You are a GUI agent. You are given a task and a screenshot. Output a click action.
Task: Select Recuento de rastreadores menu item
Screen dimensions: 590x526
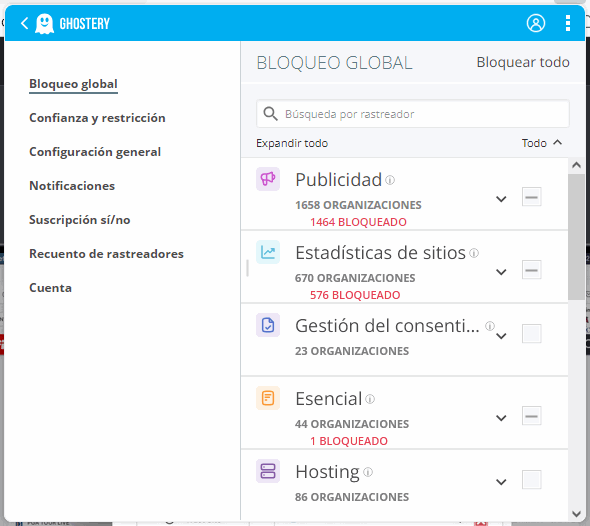point(106,254)
